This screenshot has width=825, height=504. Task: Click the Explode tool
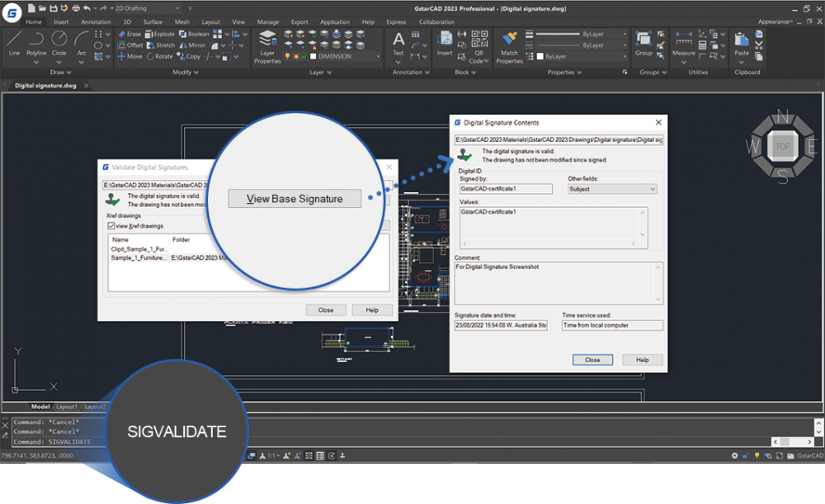[x=160, y=34]
